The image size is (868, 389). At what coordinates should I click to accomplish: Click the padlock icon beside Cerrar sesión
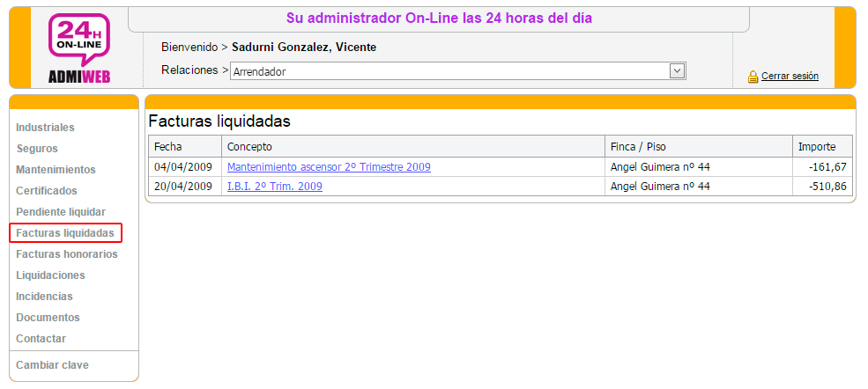coord(753,77)
